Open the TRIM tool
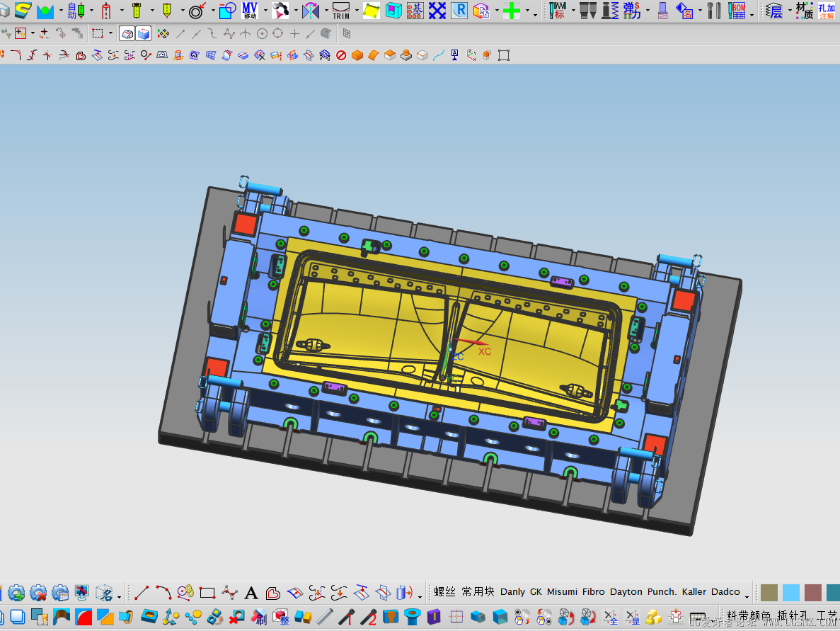The height and width of the screenshot is (631, 840). [340, 10]
